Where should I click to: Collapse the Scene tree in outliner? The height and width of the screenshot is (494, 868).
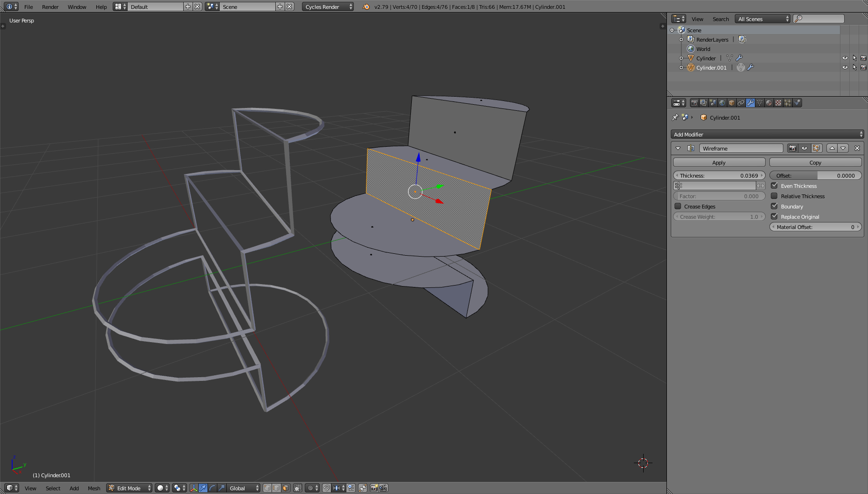click(672, 30)
